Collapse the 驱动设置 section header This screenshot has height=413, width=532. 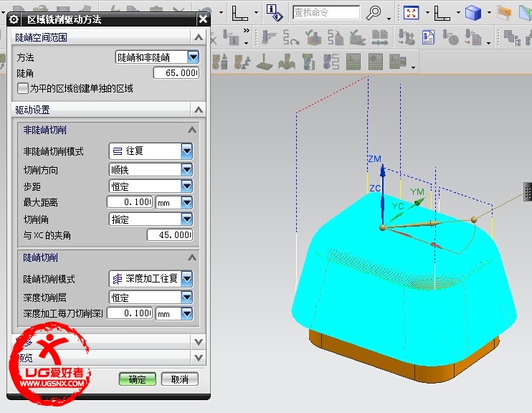click(x=198, y=110)
